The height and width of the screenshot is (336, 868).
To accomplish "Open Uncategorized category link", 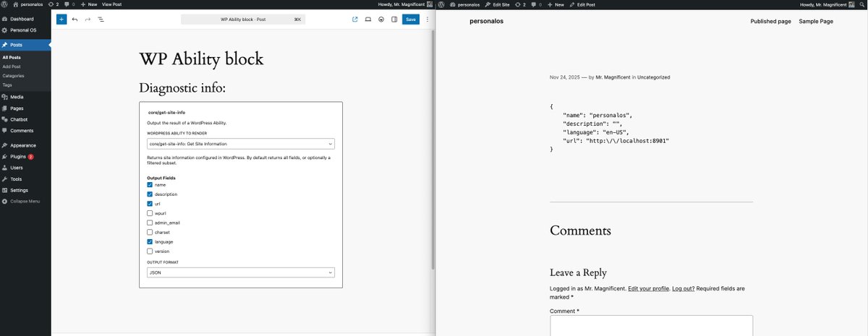I will click(654, 77).
